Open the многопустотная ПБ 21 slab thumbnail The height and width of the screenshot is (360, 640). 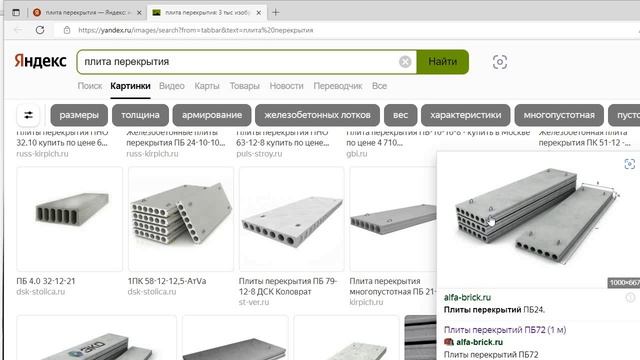coord(393,219)
